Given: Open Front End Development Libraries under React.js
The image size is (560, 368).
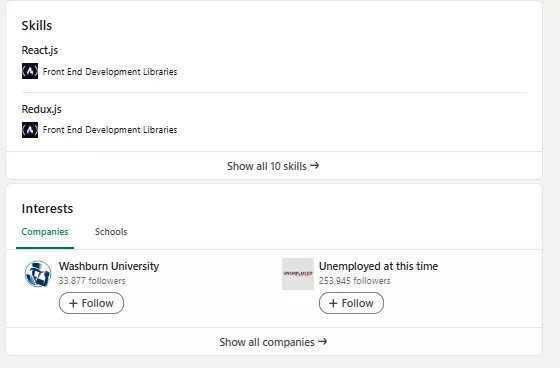Looking at the screenshot, I should click(x=110, y=71).
